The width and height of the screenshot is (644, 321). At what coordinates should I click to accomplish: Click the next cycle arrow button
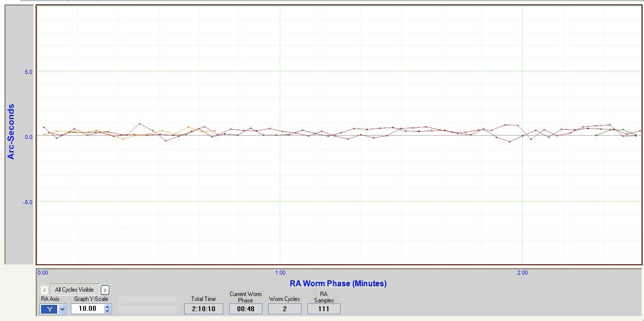pos(105,289)
